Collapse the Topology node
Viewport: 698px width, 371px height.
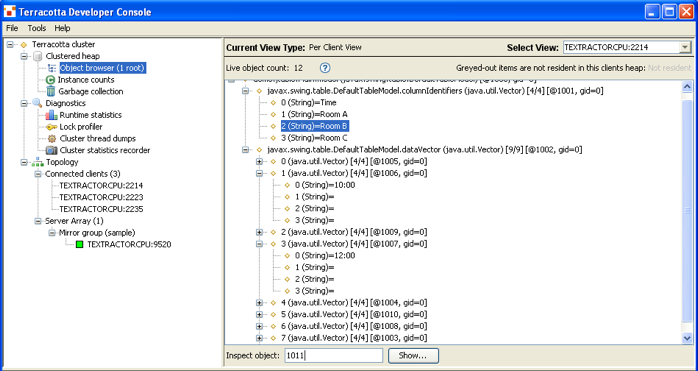(x=24, y=162)
